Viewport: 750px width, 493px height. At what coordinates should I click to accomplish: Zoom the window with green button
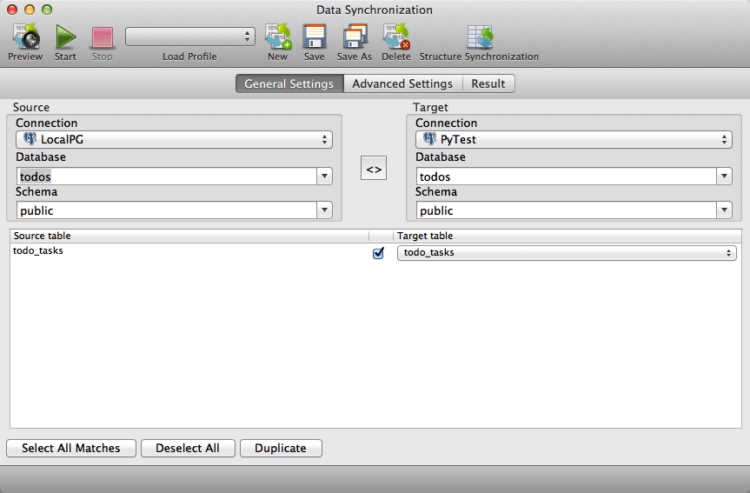[x=46, y=10]
